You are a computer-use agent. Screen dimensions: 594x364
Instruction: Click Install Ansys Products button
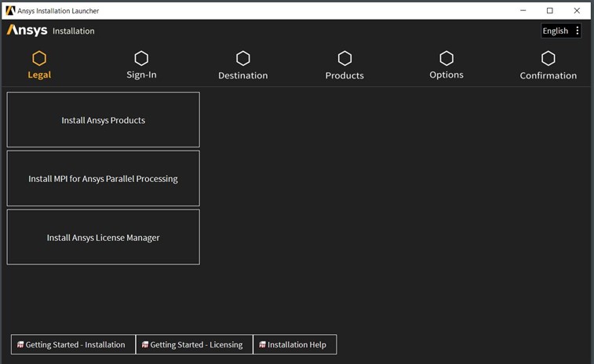click(103, 120)
